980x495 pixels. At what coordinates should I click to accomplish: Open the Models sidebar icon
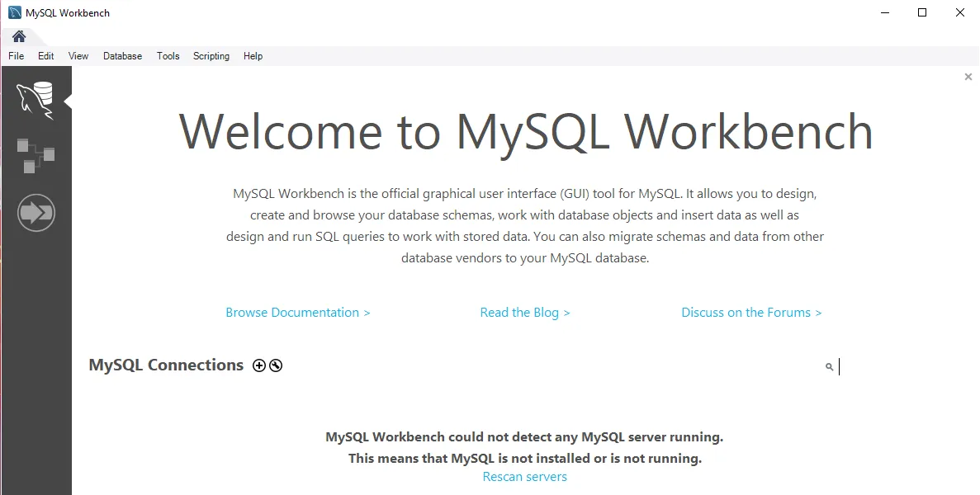(36, 155)
